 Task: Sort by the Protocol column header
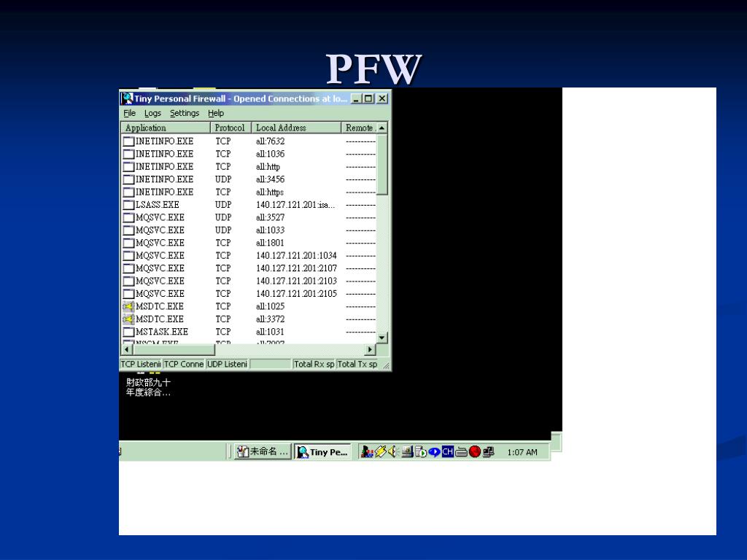(231, 128)
